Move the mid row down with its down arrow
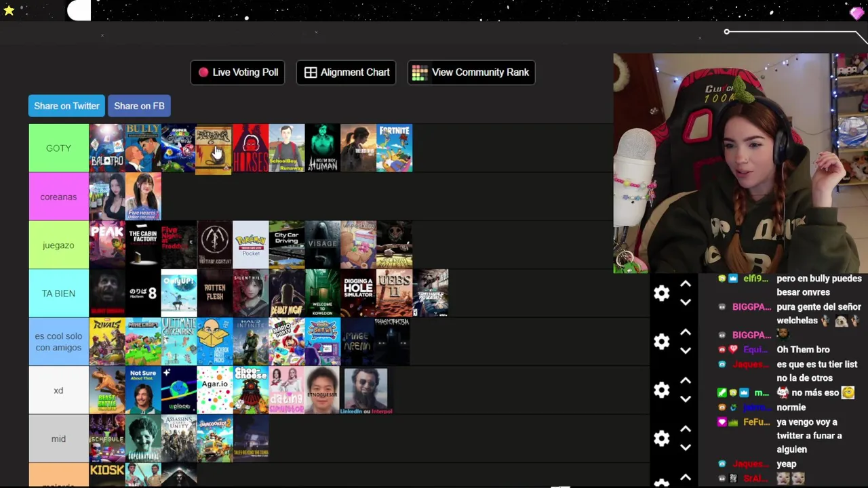This screenshot has height=488, width=868. (686, 447)
